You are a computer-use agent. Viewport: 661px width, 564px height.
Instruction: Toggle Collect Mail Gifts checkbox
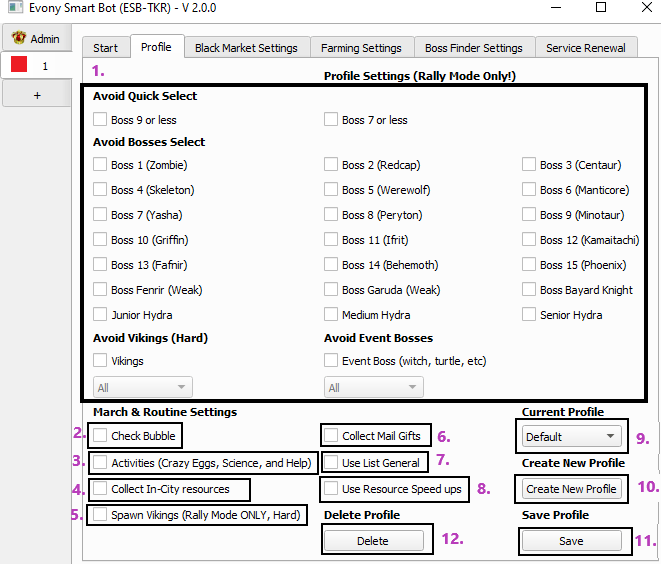click(332, 436)
